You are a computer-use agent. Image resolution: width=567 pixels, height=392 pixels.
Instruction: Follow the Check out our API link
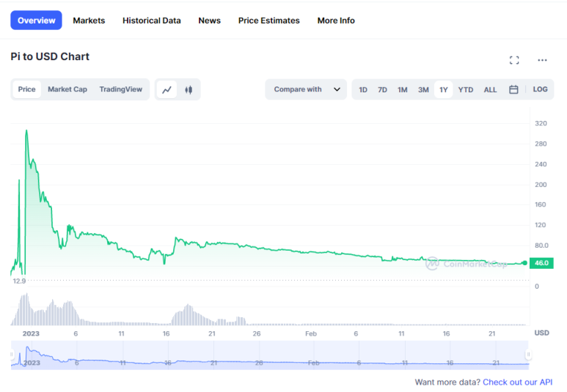pos(517,382)
